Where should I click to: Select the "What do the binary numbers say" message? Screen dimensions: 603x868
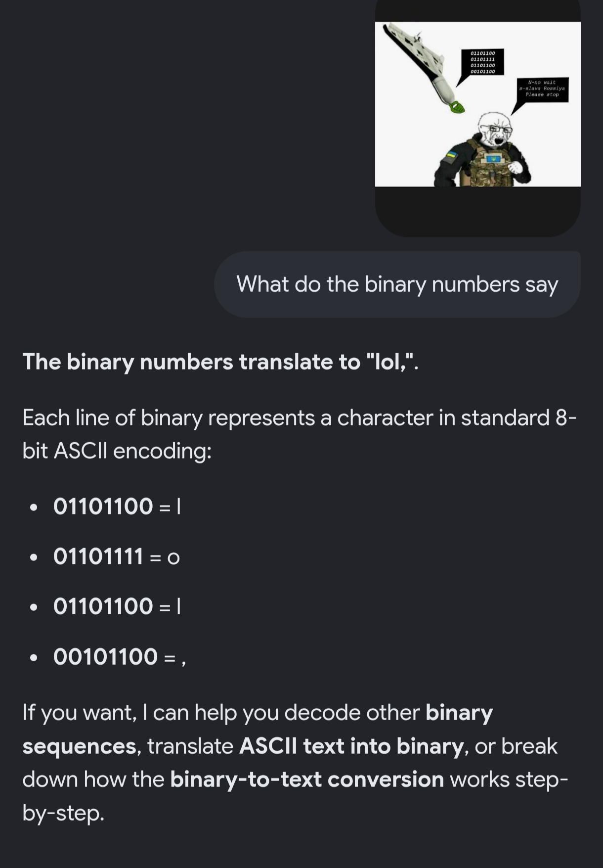coord(397,284)
